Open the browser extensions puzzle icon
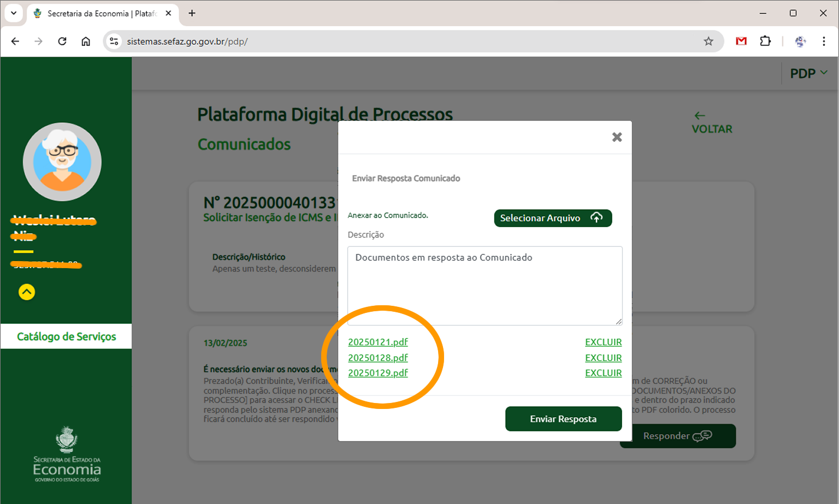839x504 pixels. click(765, 41)
